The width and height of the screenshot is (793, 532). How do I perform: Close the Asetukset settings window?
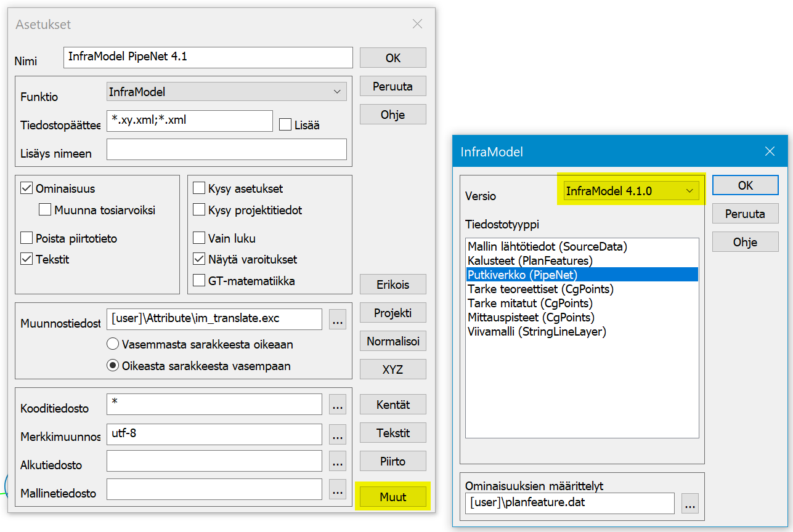pos(417,25)
